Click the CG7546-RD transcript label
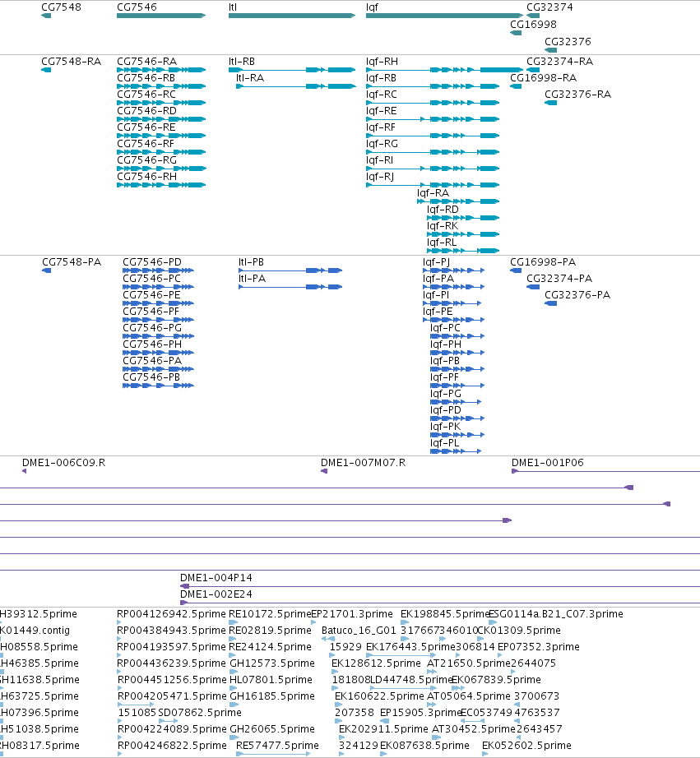The image size is (700, 758). [146, 111]
